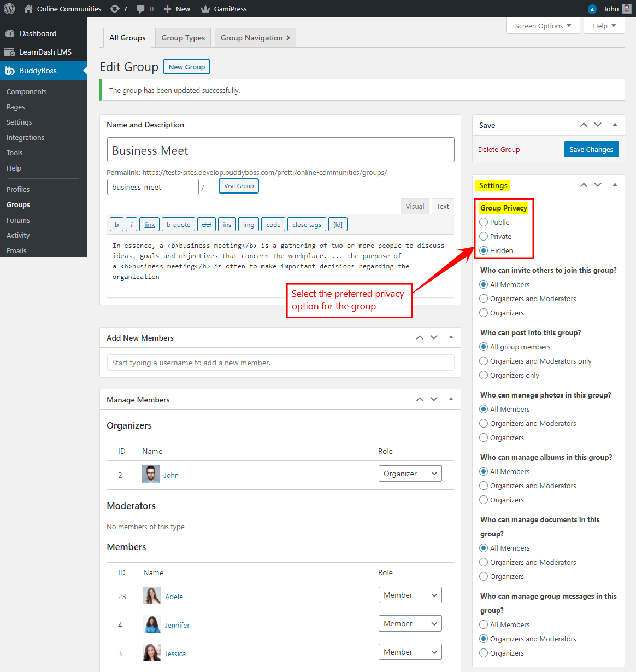Open the updates icon showing 7
The image size is (636, 672).
click(115, 9)
